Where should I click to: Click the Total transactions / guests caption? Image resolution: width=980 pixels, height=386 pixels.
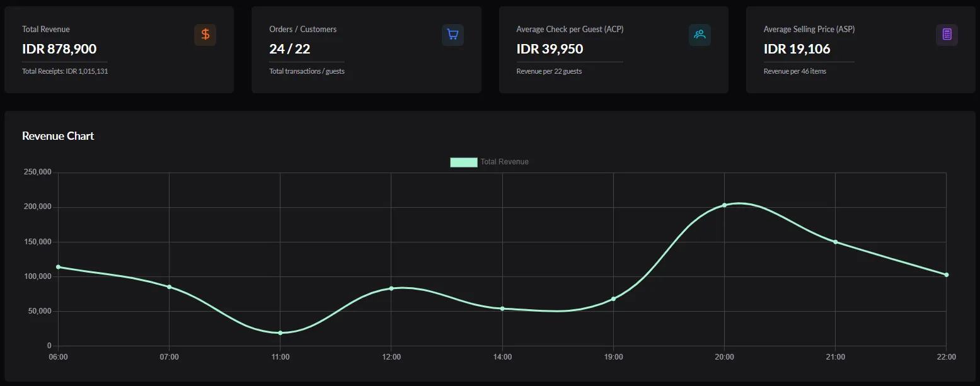pyautogui.click(x=307, y=71)
